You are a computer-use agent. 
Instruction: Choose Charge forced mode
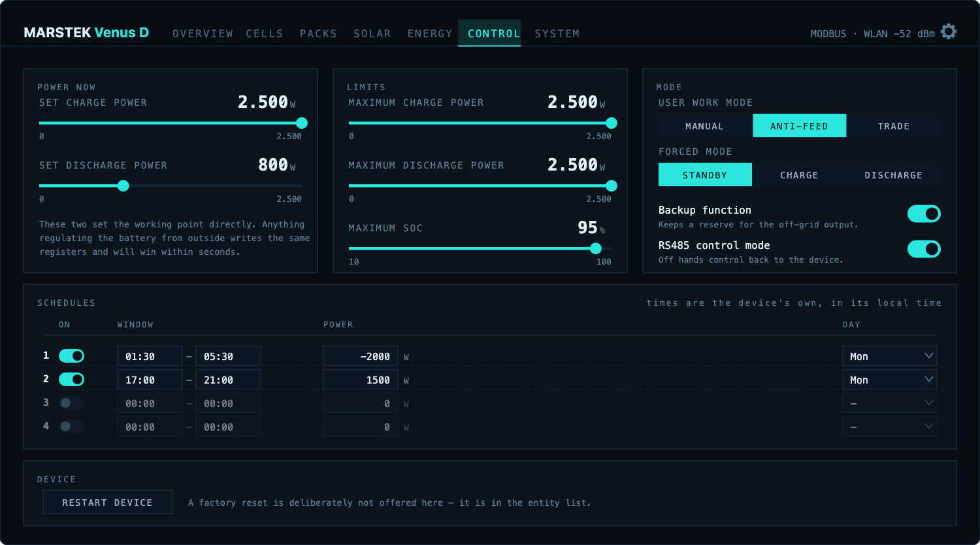point(799,174)
